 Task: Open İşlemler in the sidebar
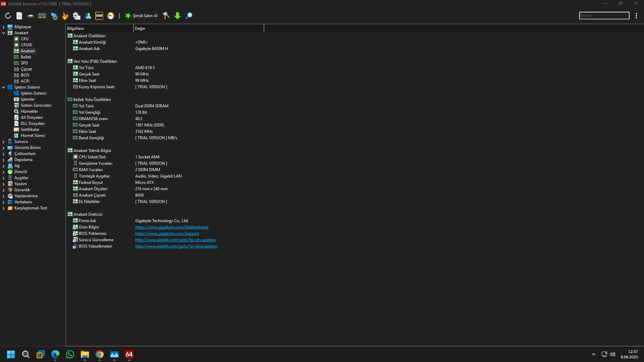click(28, 99)
